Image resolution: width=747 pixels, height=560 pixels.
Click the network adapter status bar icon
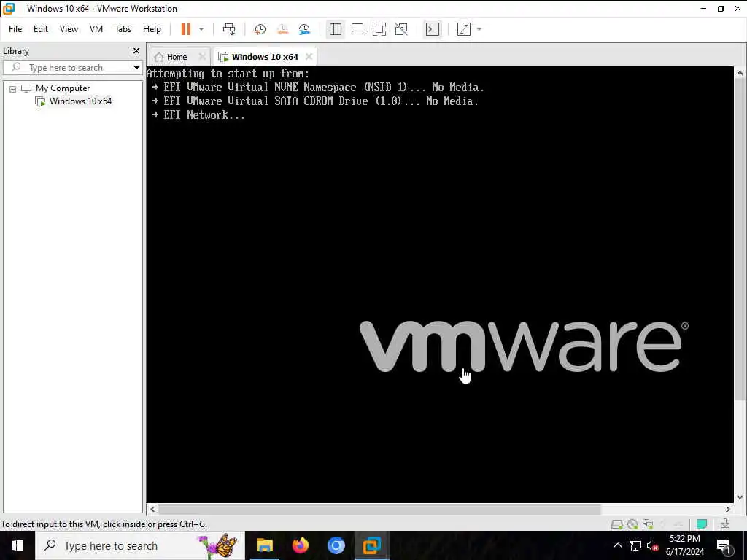click(x=648, y=524)
